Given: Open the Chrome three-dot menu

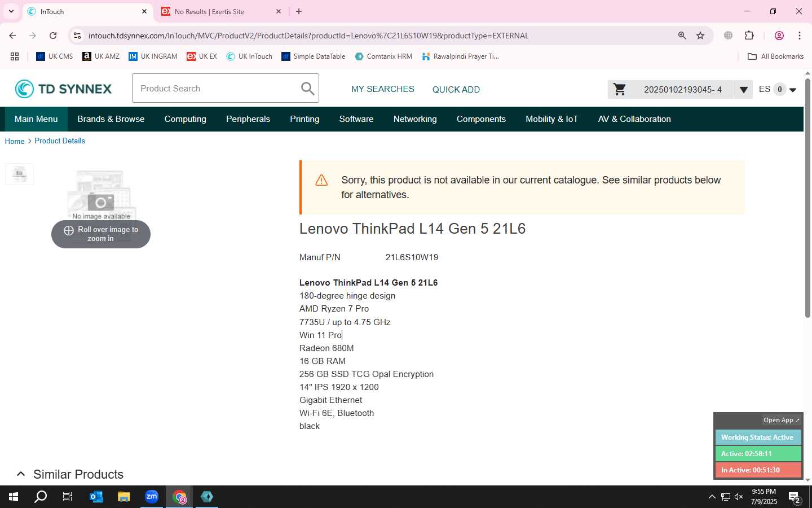Looking at the screenshot, I should tap(800, 36).
